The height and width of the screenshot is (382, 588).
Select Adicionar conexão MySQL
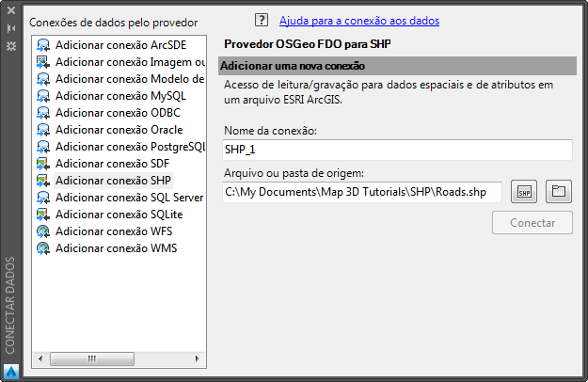(x=120, y=96)
